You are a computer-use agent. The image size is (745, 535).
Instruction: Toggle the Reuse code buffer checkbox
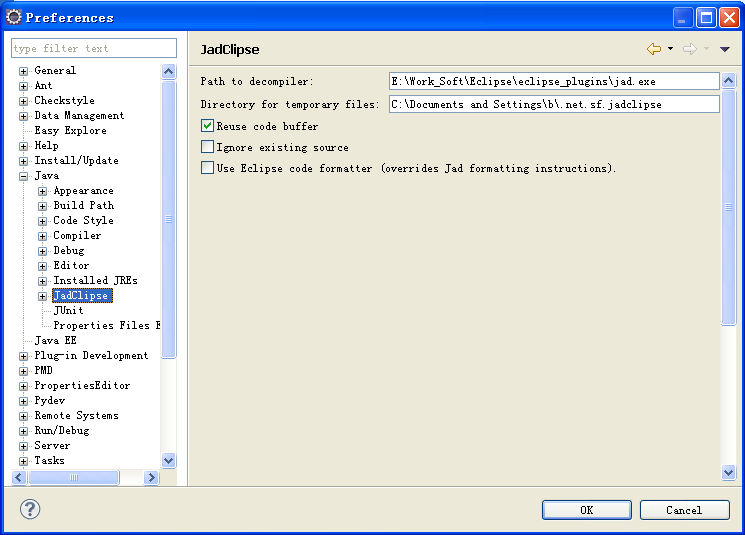coord(208,126)
